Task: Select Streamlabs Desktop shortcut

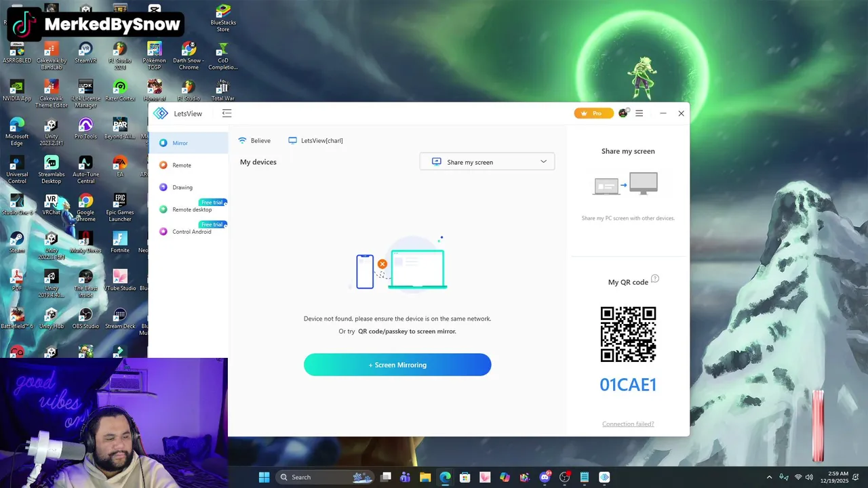Action: click(x=52, y=170)
